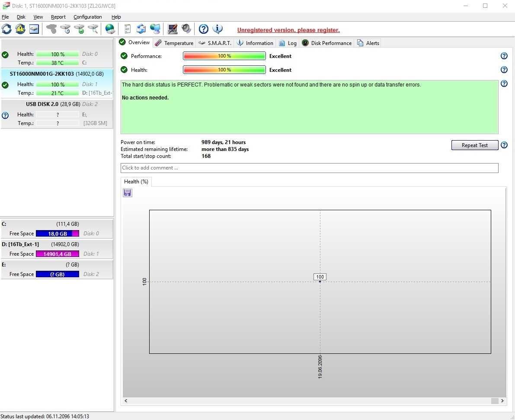This screenshot has height=420, width=515.
Task: Switch to the Alerts tab
Action: [368, 43]
